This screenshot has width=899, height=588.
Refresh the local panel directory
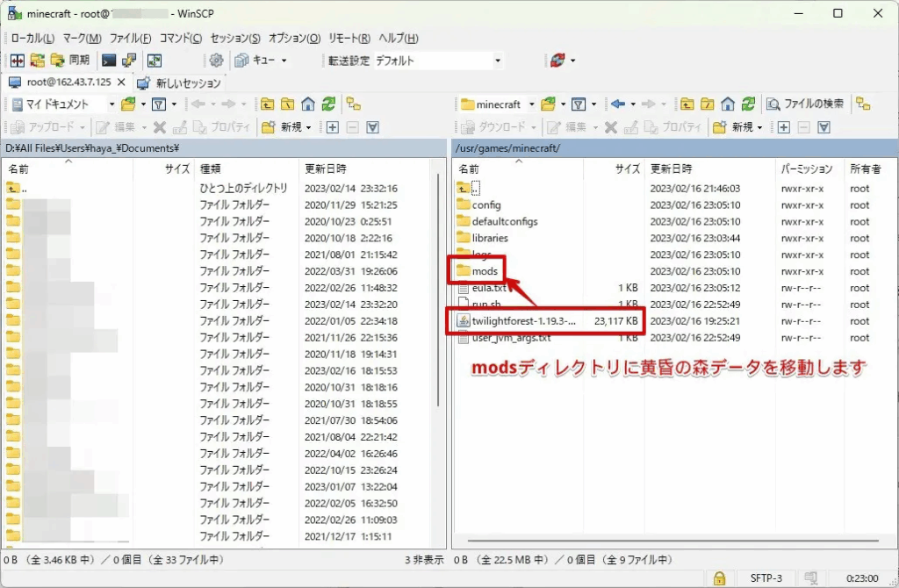click(327, 104)
